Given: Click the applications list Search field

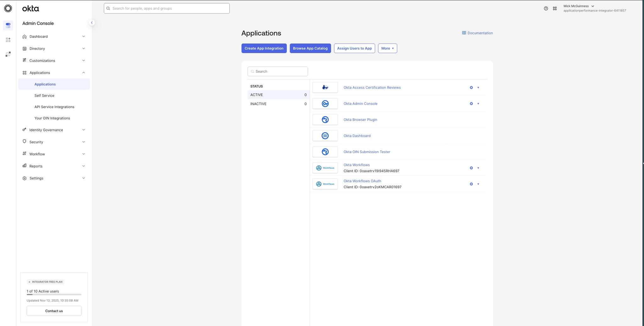Looking at the screenshot, I should (278, 71).
